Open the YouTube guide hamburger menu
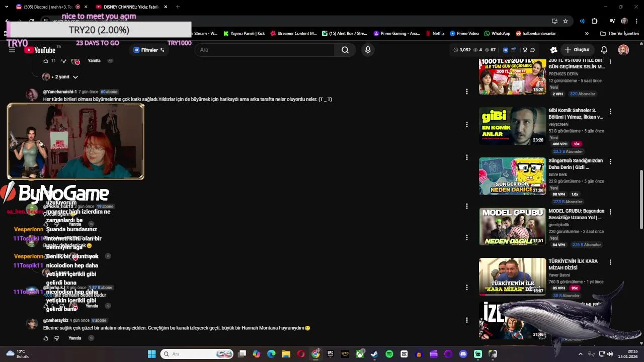 pyautogui.click(x=12, y=50)
